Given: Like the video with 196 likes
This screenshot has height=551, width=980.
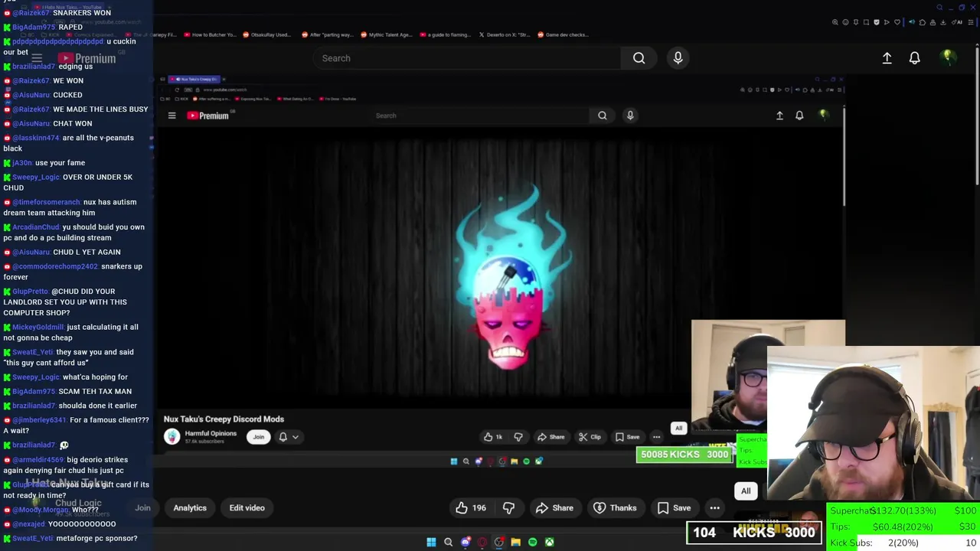Looking at the screenshot, I should pyautogui.click(x=471, y=508).
